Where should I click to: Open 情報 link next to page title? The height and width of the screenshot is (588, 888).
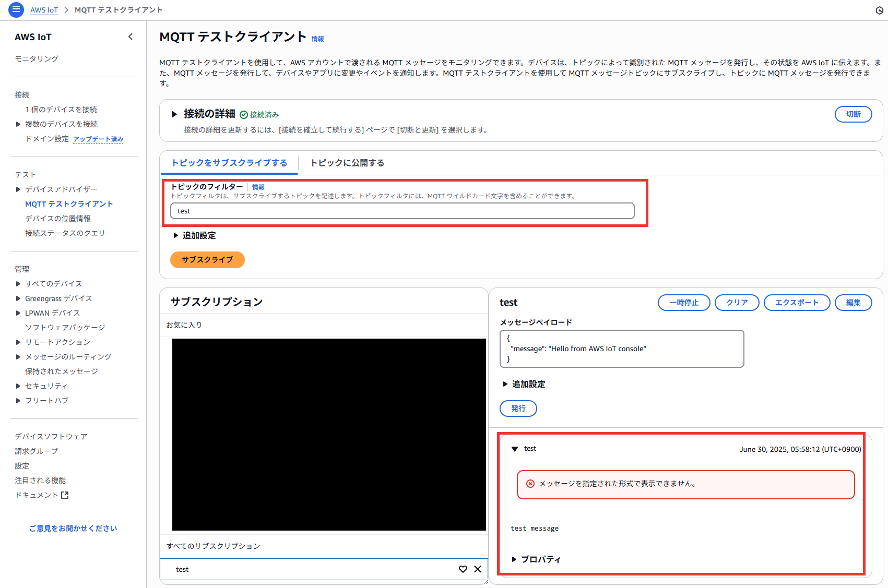(317, 39)
